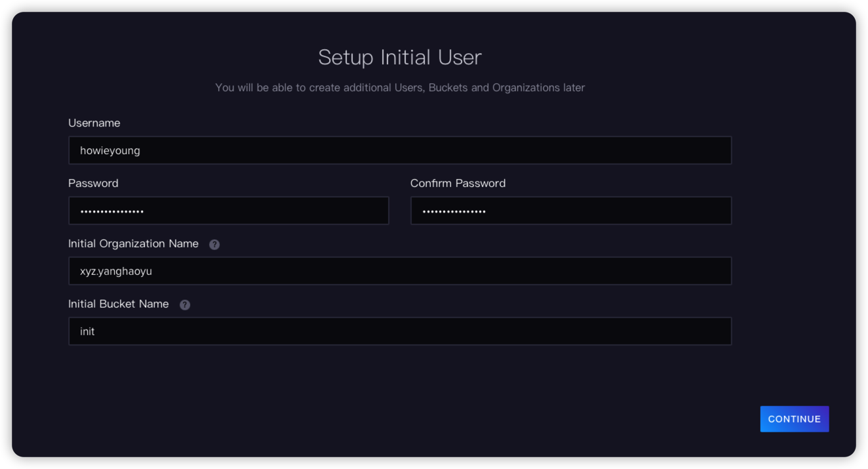Click the bucket value init

(x=87, y=331)
